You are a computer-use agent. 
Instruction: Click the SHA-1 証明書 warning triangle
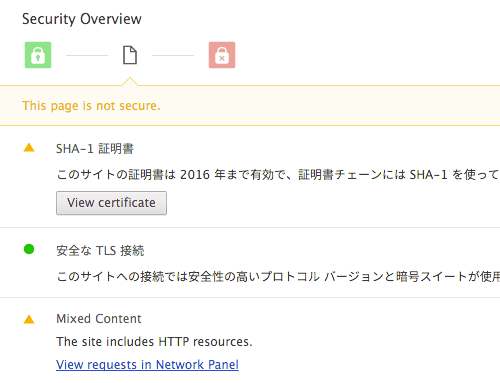(x=29, y=147)
